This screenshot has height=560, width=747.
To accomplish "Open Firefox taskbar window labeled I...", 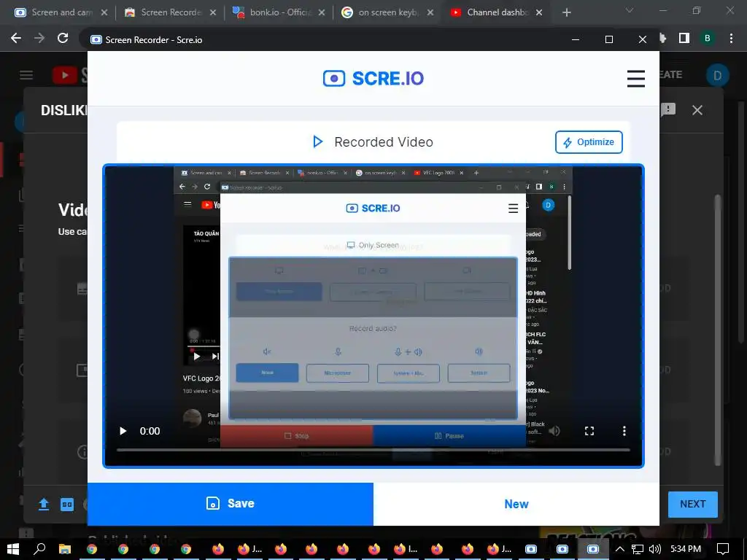I will click(405, 549).
